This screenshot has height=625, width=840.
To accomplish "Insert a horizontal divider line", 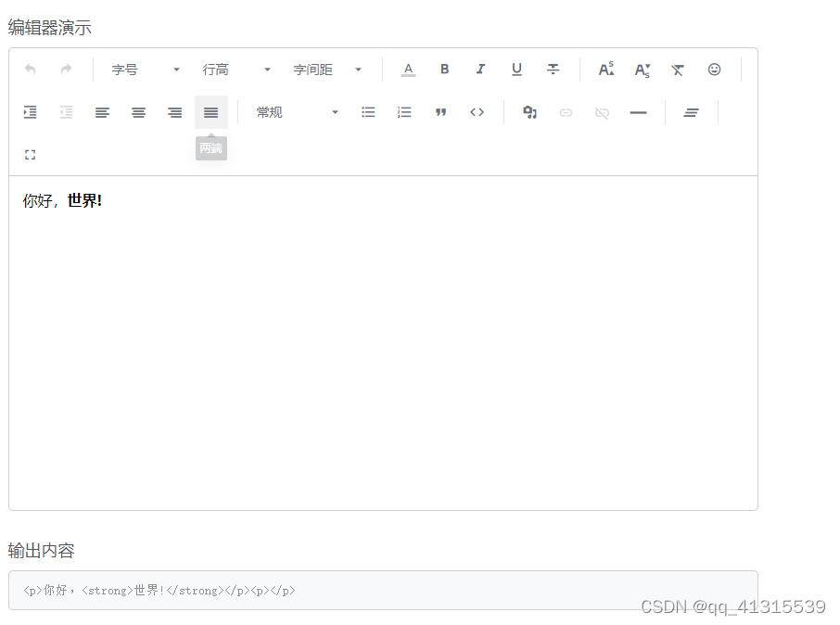I will click(x=638, y=111).
